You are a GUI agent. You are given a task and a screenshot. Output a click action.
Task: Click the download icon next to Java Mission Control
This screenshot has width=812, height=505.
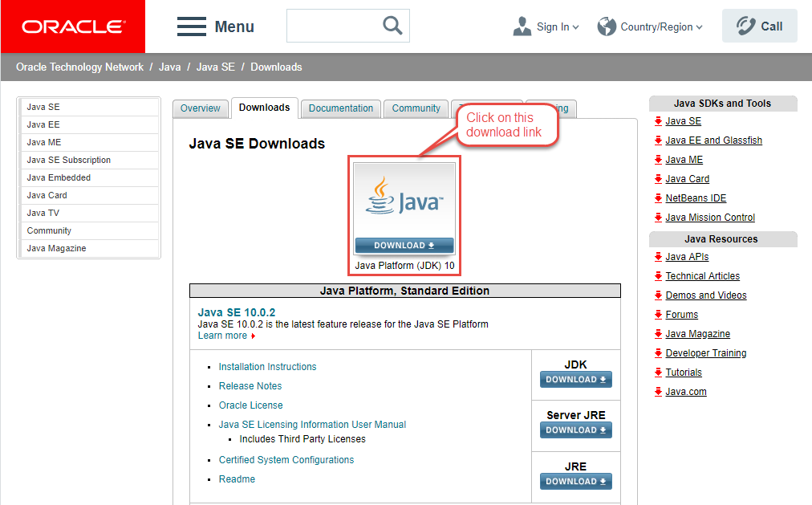coord(660,217)
